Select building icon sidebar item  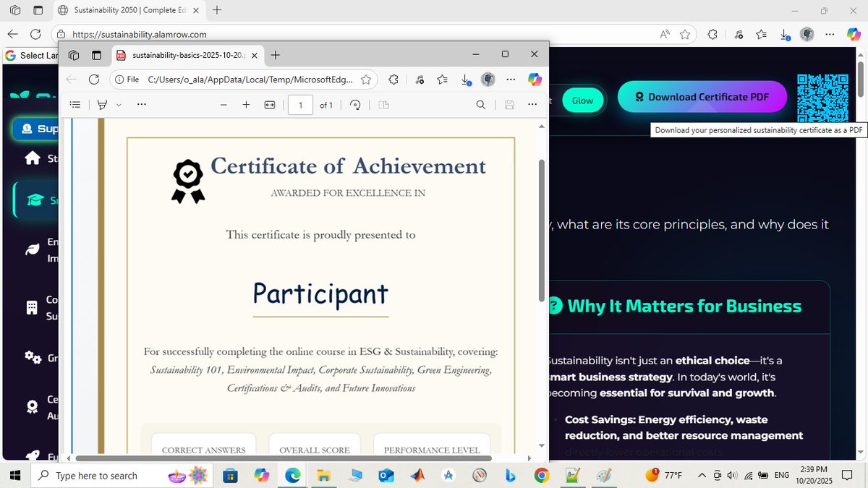(x=32, y=307)
